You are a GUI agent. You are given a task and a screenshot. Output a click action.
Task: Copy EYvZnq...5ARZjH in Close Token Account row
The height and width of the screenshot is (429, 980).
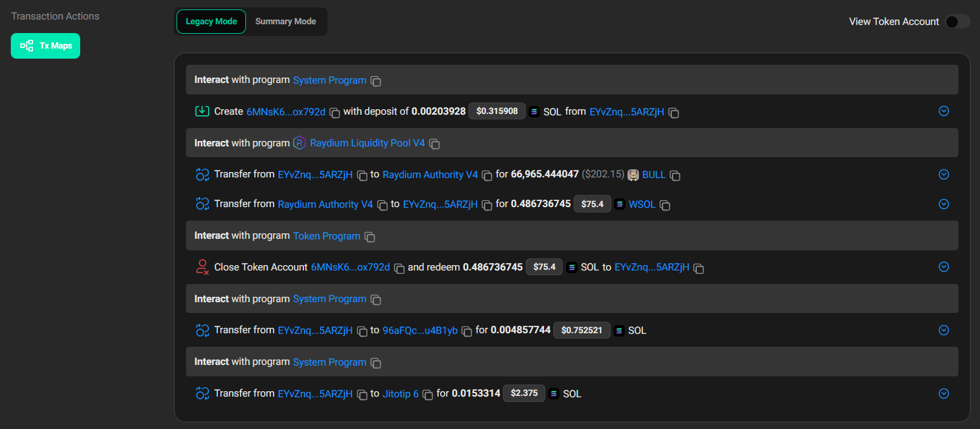point(699,268)
